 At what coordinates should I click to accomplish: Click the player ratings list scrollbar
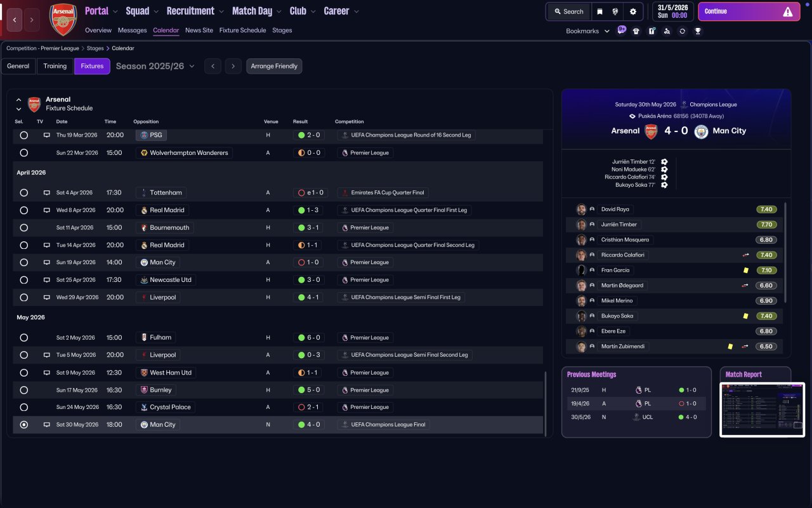[x=785, y=253]
